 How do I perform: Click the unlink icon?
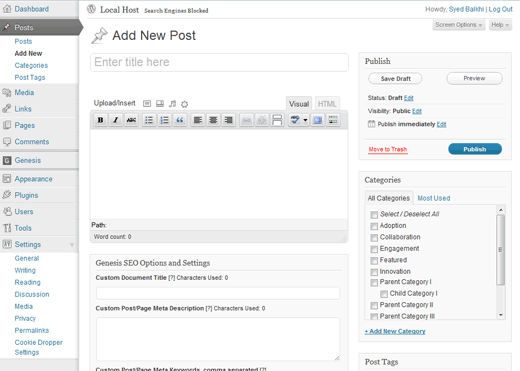click(x=262, y=120)
